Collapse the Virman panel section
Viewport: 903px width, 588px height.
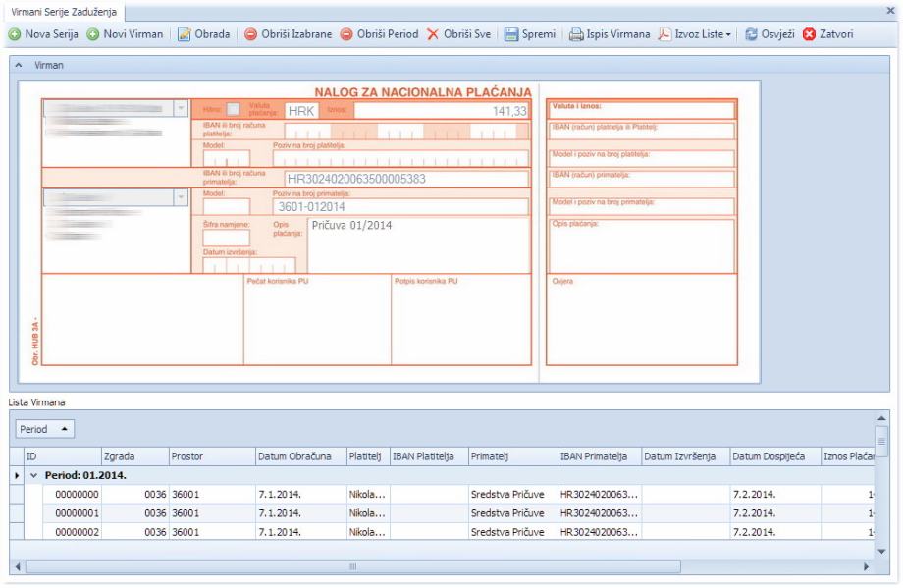21,64
